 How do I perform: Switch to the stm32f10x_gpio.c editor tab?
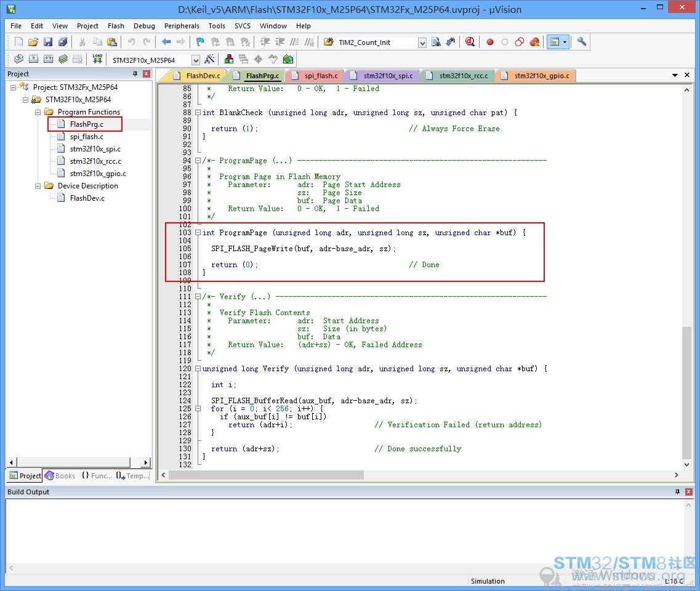coord(536,76)
